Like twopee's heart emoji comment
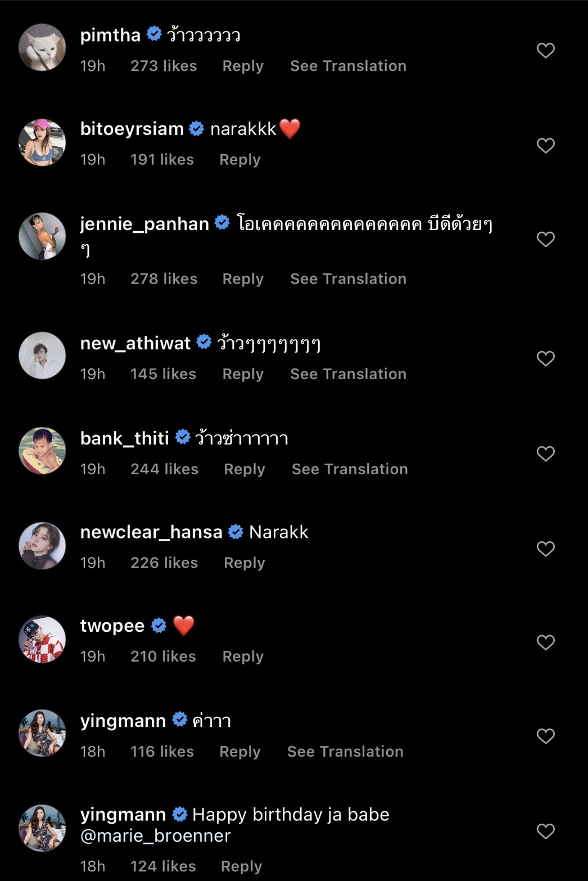This screenshot has width=588, height=881. [545, 642]
